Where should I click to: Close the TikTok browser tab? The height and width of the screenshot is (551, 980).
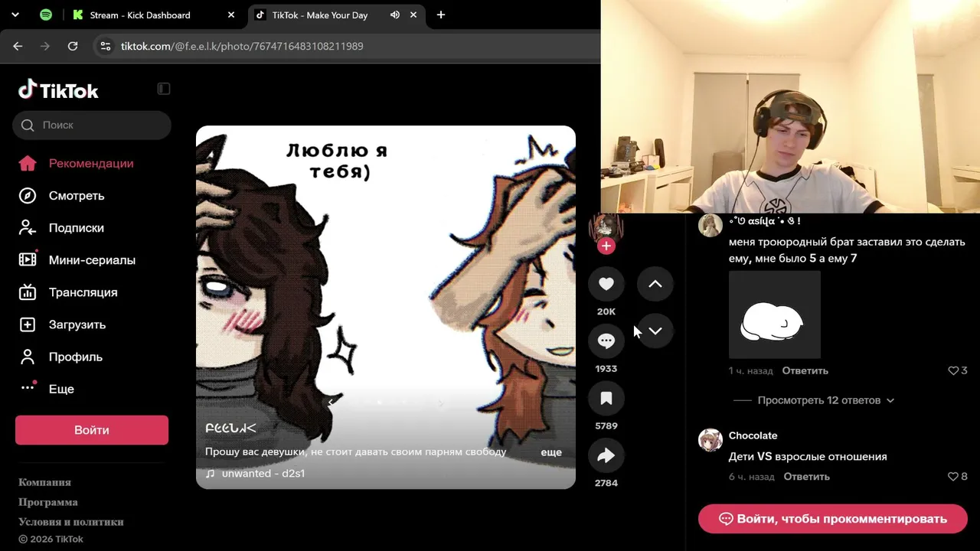click(413, 15)
